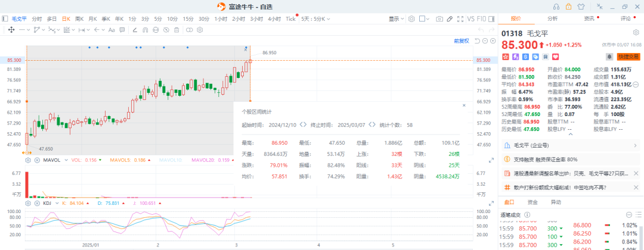Open chart settings gear beside 显示
This screenshot has height=250, width=644.
point(411,19)
